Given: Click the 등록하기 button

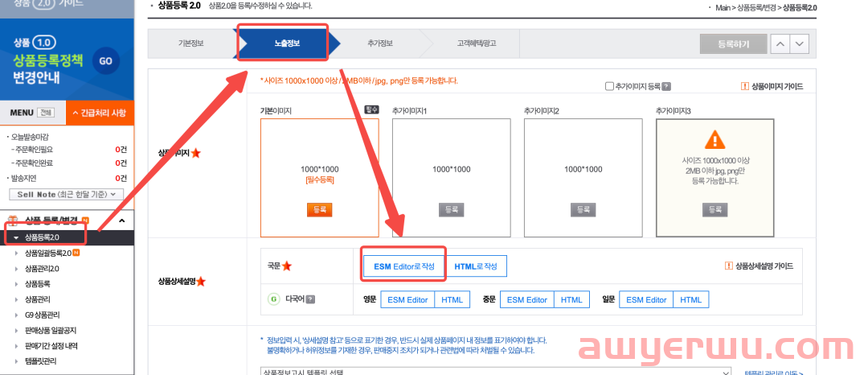Looking at the screenshot, I should [x=733, y=43].
